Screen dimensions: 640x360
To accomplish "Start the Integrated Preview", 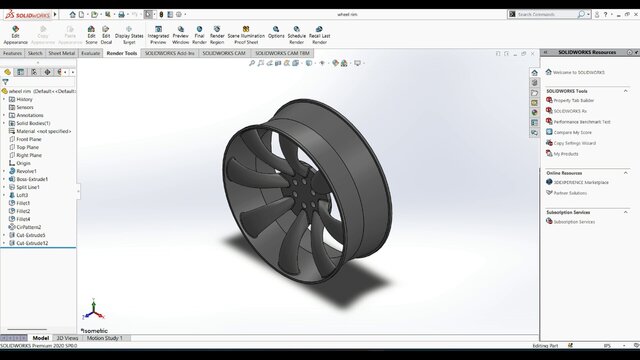I will coord(158,35).
